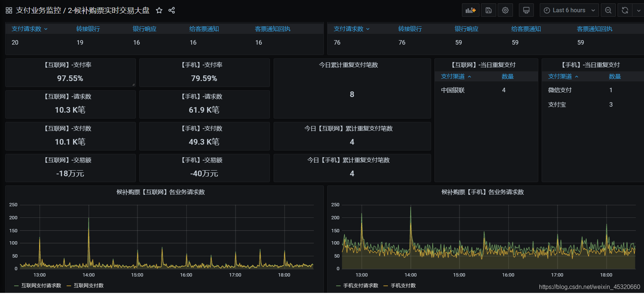This screenshot has width=644, height=294.
Task: Share the dashboard via share icon
Action: (172, 10)
